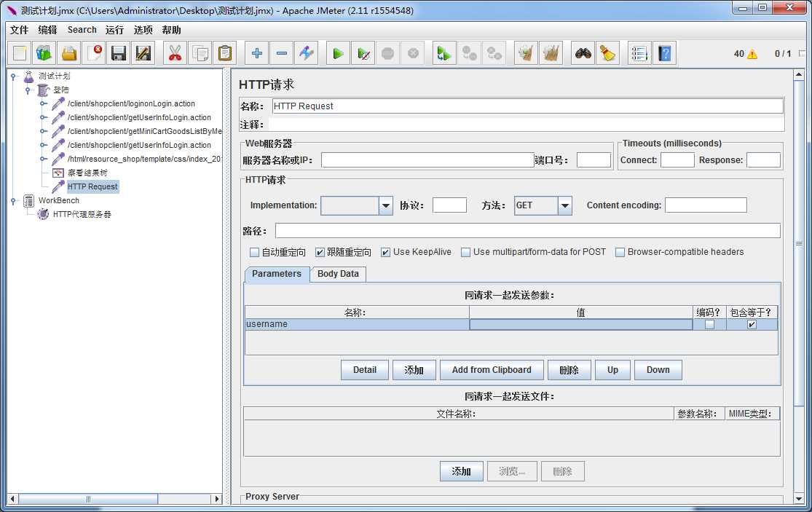Click the Clear broom icon

pos(526,53)
